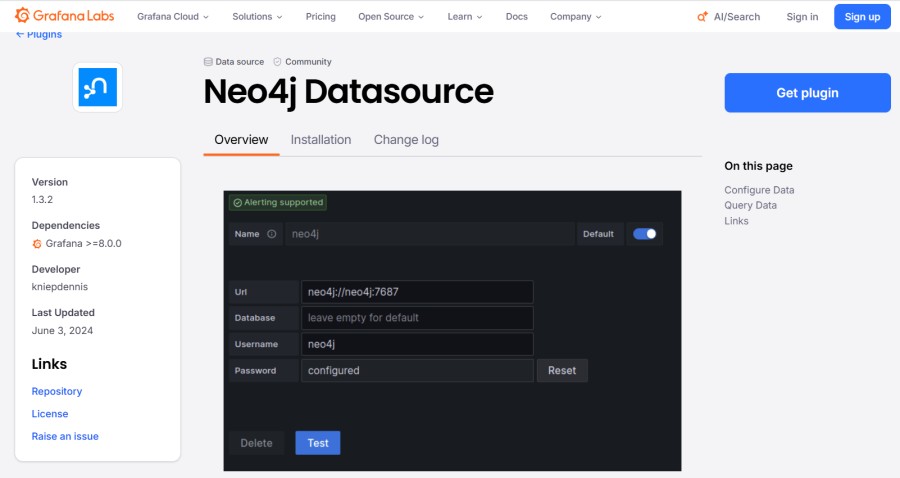Click the Grafana dependency logo icon
This screenshot has height=478, width=900.
(x=37, y=244)
